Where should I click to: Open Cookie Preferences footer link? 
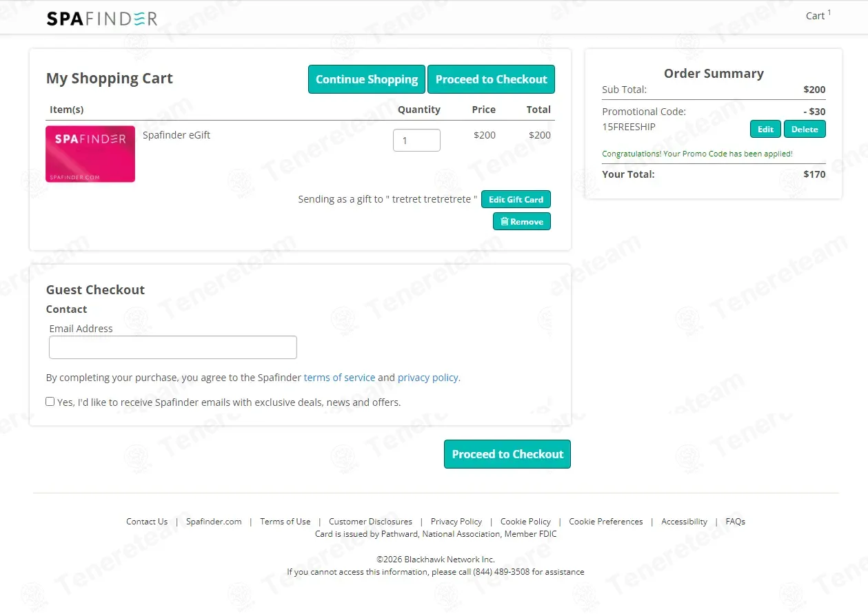(606, 522)
